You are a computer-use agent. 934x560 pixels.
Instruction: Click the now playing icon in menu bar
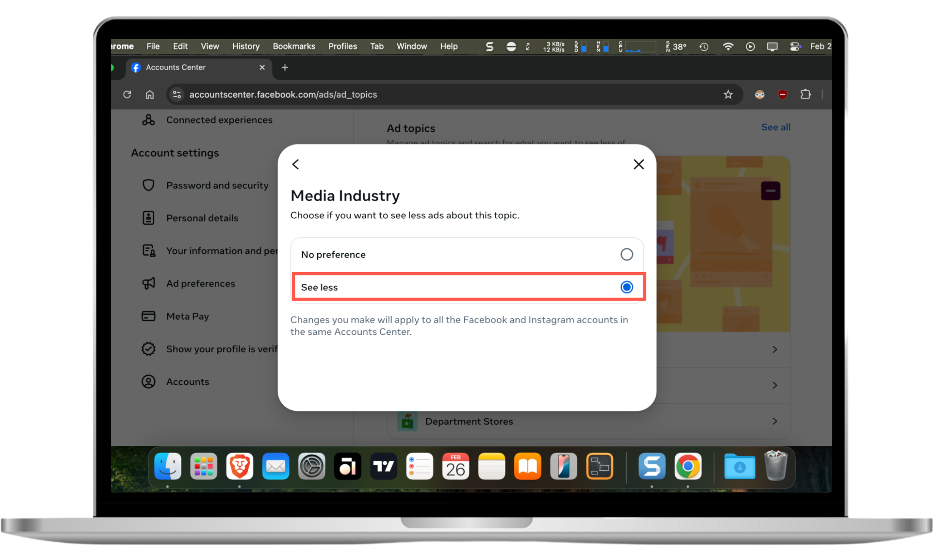pos(750,47)
